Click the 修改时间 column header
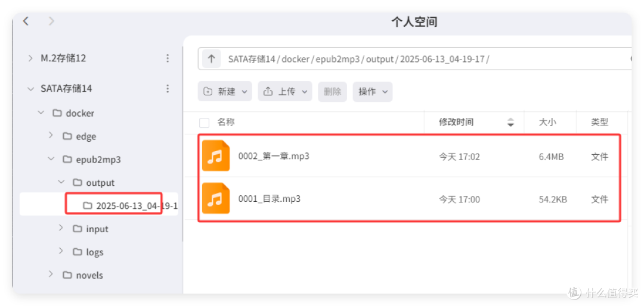Image resolution: width=644 pixels, height=306 pixels. 456,122
